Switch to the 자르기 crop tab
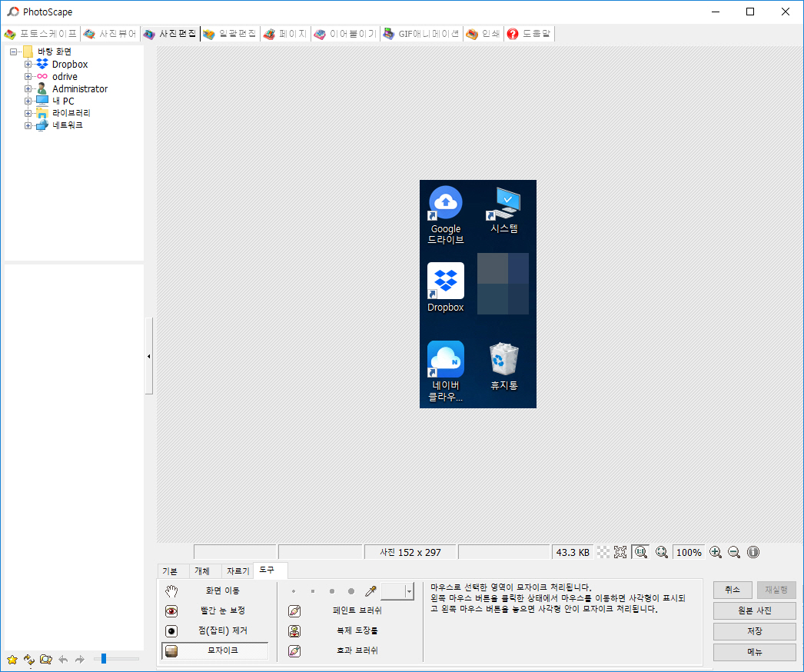 point(238,571)
